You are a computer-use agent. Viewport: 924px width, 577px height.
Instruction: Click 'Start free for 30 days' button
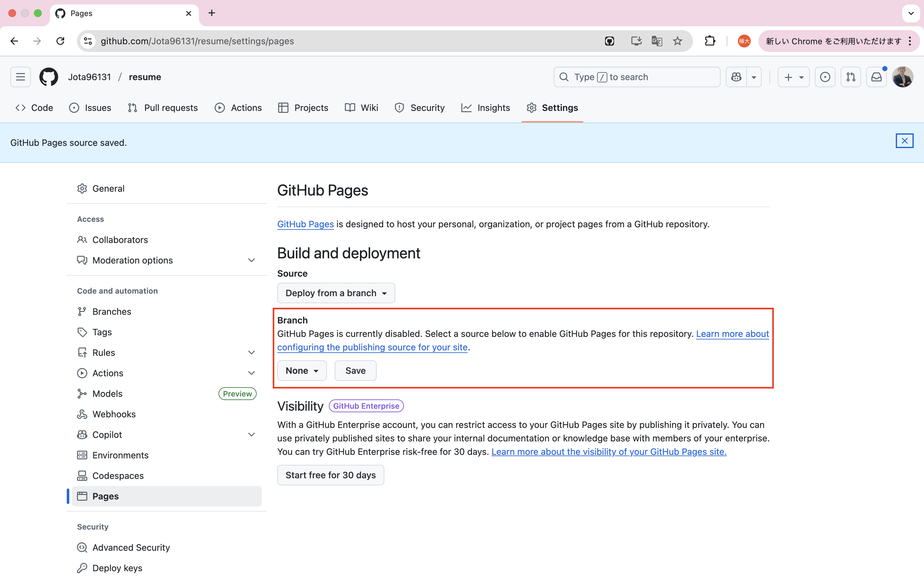pos(330,475)
